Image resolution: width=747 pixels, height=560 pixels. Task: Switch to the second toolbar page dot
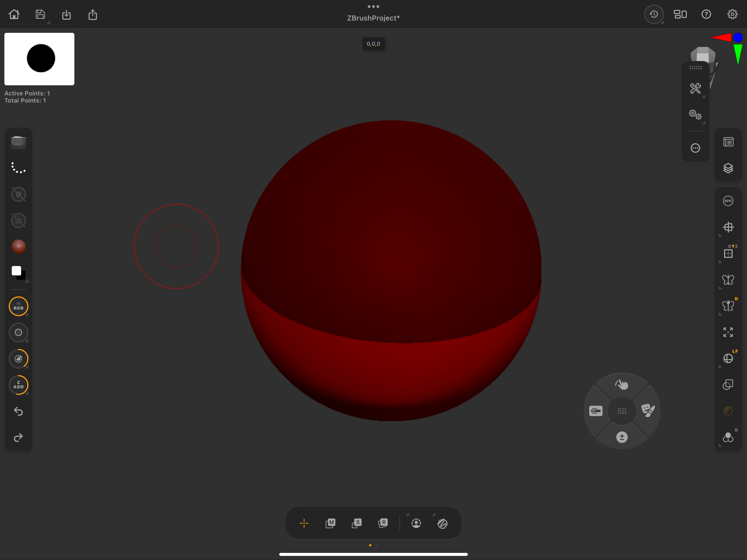tap(377, 545)
